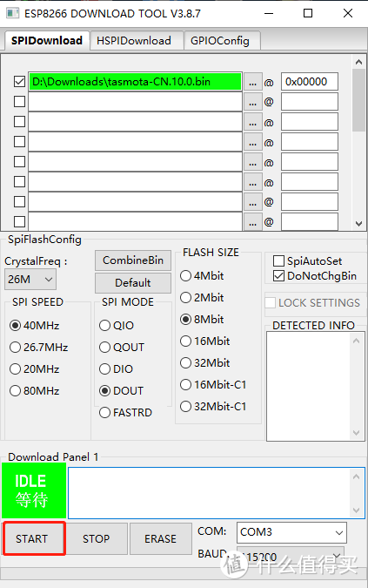Open the GPIOConfig tab
Image resolution: width=368 pixels, height=588 pixels.
click(220, 40)
